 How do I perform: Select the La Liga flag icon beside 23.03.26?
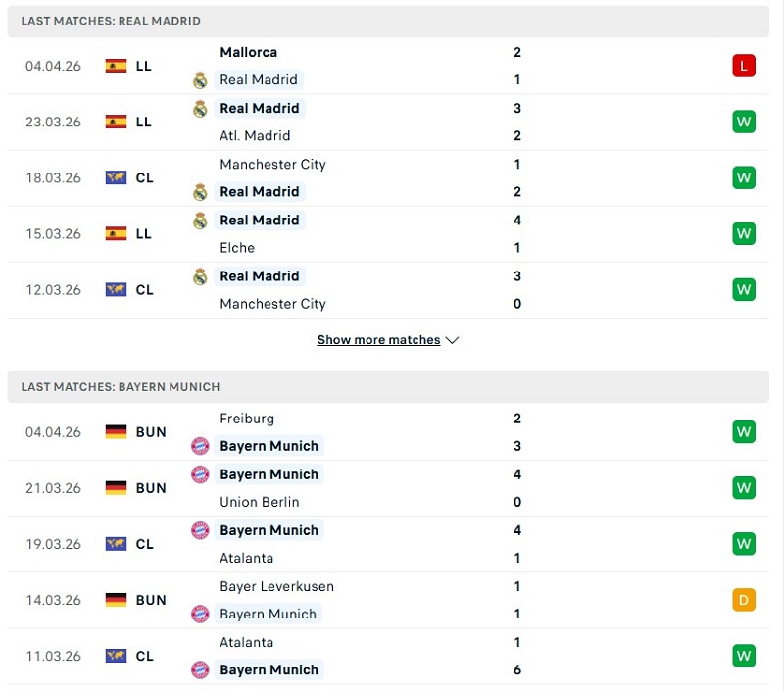coord(114,122)
